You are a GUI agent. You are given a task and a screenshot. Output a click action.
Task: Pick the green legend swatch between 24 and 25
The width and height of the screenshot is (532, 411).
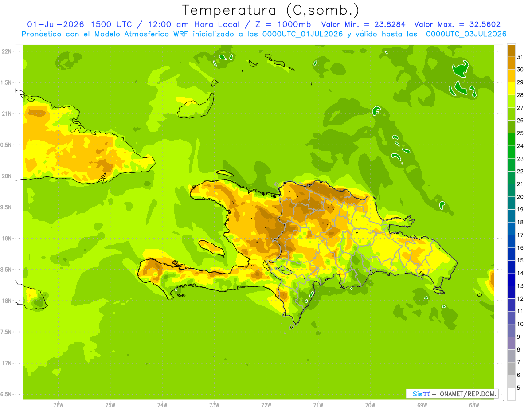tap(511, 140)
